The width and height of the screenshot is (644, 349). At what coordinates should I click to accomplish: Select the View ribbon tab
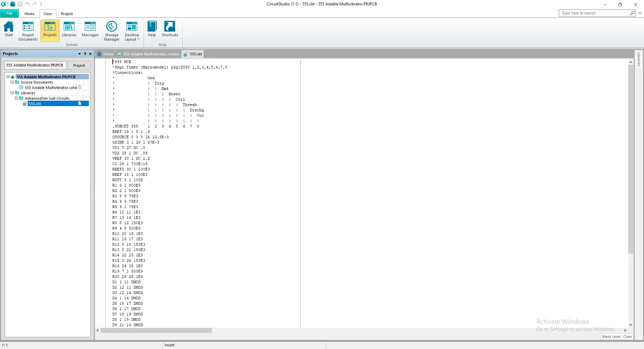pos(48,14)
